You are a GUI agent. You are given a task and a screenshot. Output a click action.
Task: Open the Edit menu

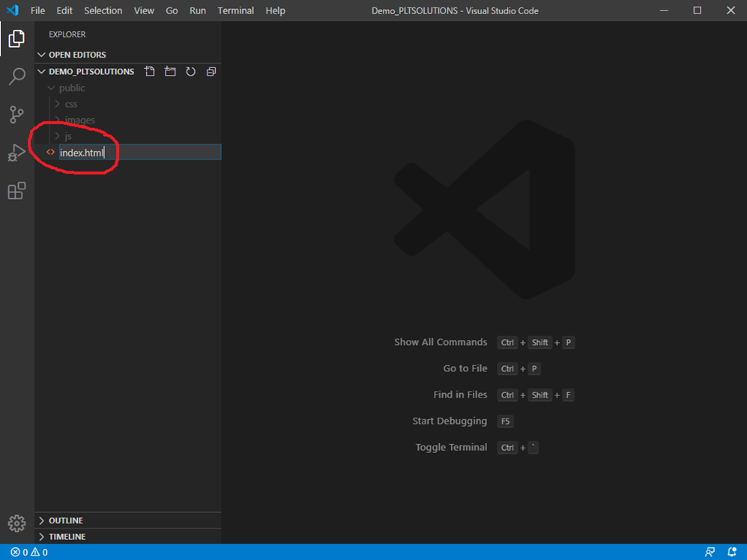point(64,10)
